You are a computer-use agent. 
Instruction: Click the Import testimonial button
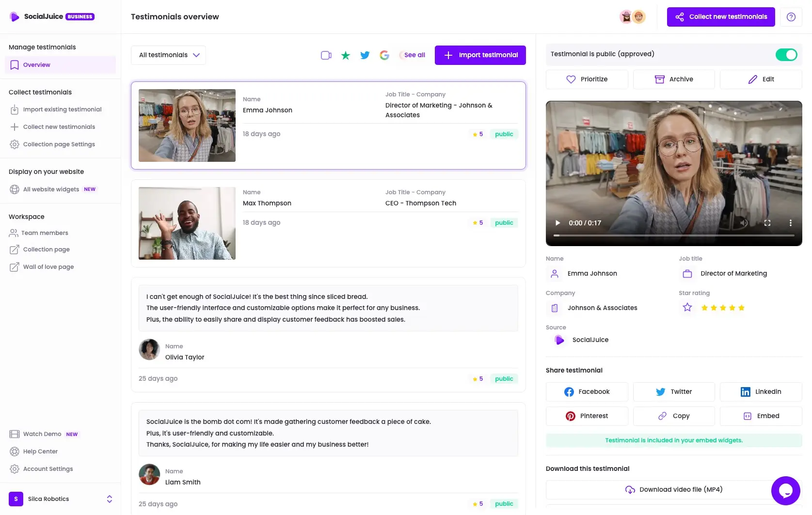[x=480, y=55]
